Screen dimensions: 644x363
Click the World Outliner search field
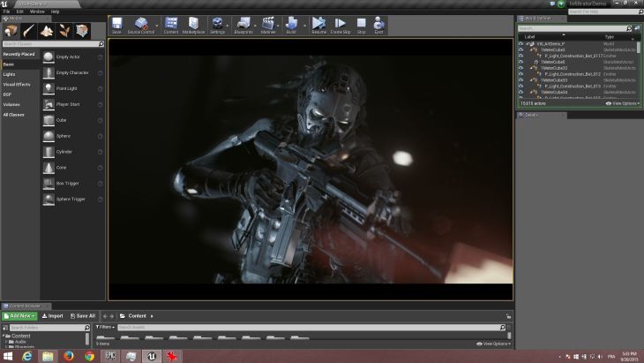(574, 28)
